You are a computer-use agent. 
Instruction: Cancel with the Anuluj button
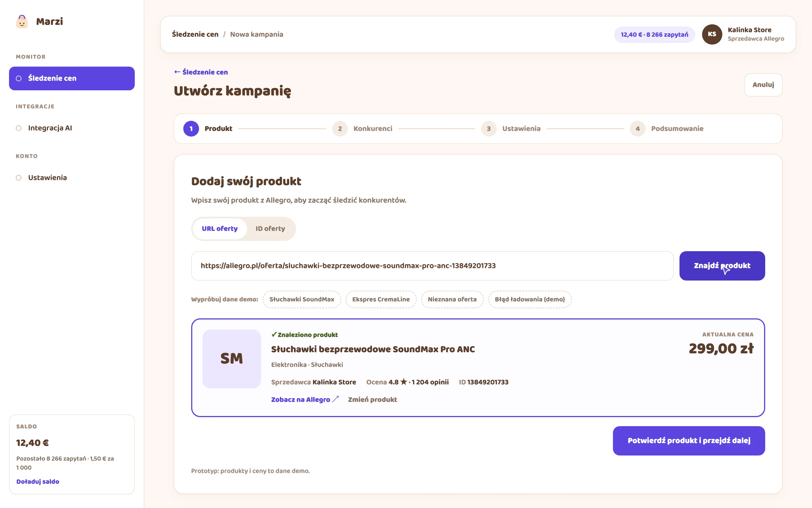point(763,85)
